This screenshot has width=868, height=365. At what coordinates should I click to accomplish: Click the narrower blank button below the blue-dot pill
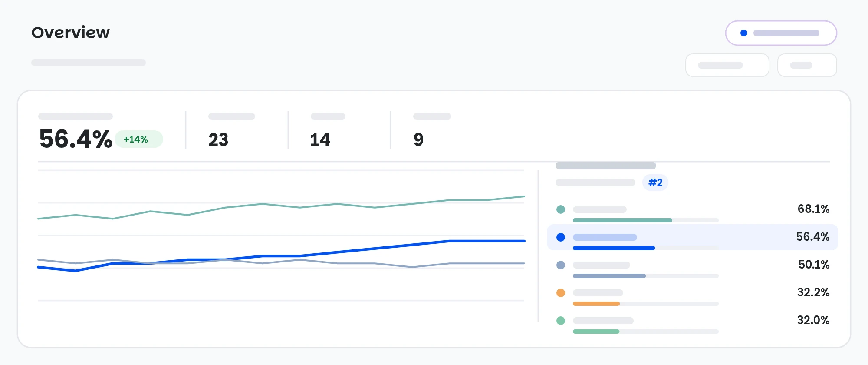pyautogui.click(x=807, y=65)
